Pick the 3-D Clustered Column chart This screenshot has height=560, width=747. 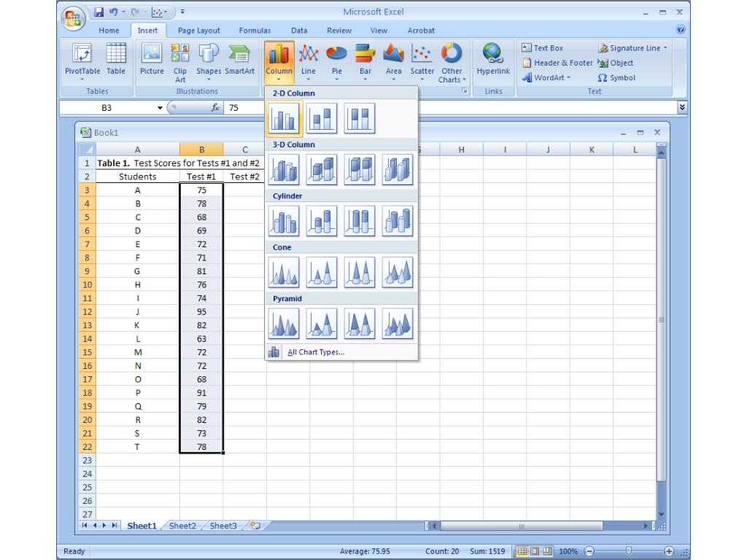pyautogui.click(x=284, y=169)
